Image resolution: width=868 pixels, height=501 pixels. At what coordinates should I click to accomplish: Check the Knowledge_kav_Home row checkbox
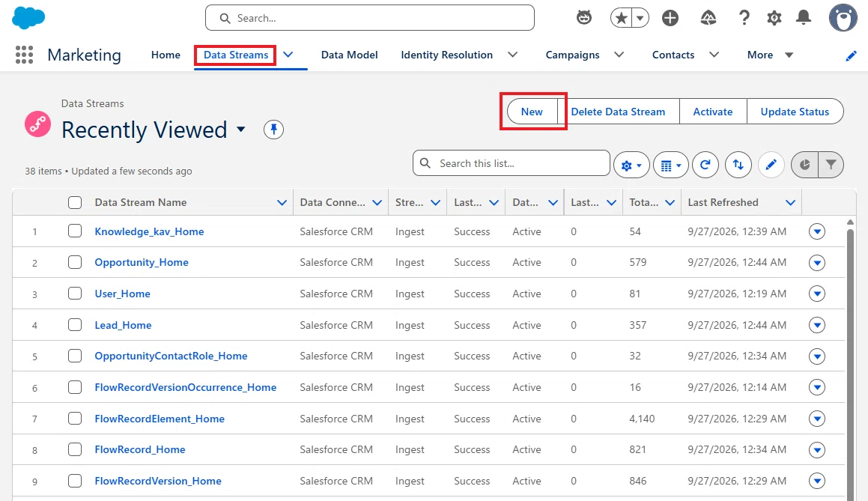coord(75,231)
